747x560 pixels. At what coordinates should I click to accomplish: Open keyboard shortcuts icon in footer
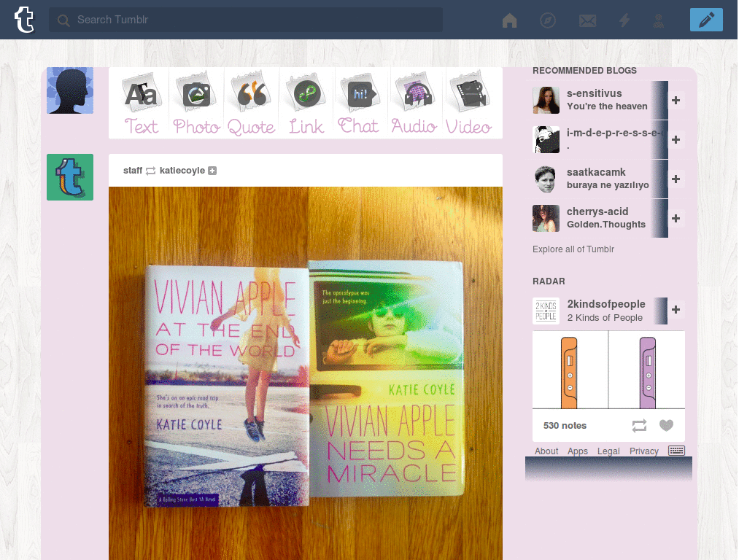tap(676, 451)
